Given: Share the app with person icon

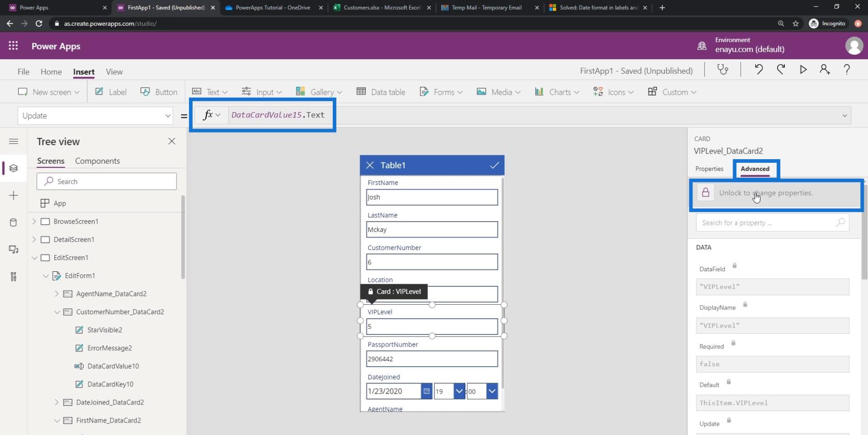Looking at the screenshot, I should (825, 70).
